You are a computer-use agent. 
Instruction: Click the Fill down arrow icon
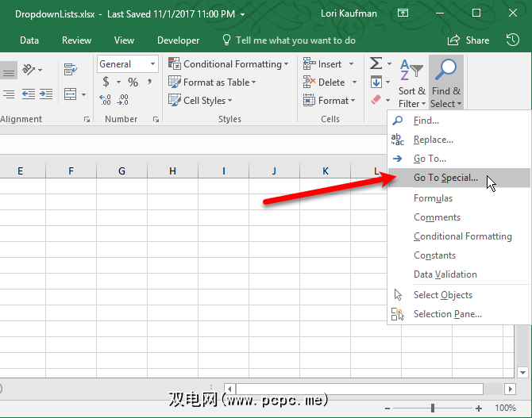pyautogui.click(x=376, y=82)
